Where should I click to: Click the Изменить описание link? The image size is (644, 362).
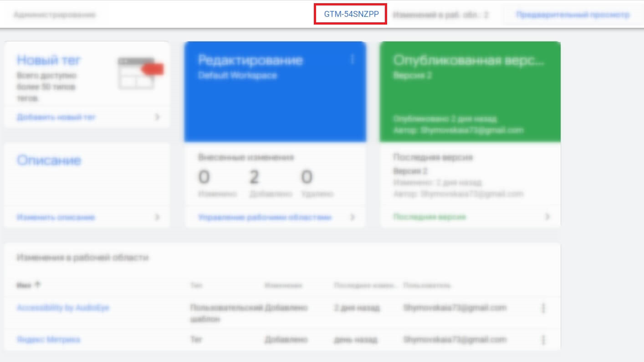coord(56,217)
